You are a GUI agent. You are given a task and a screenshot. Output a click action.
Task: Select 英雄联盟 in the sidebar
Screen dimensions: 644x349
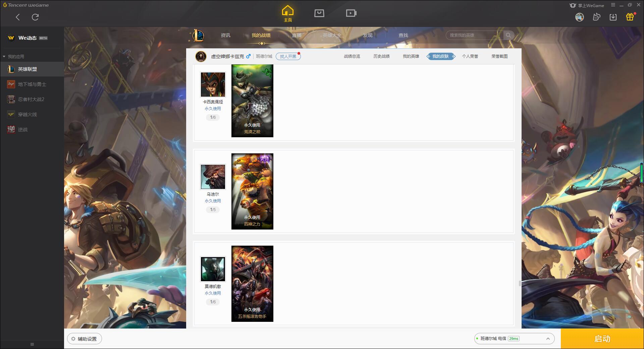point(32,69)
